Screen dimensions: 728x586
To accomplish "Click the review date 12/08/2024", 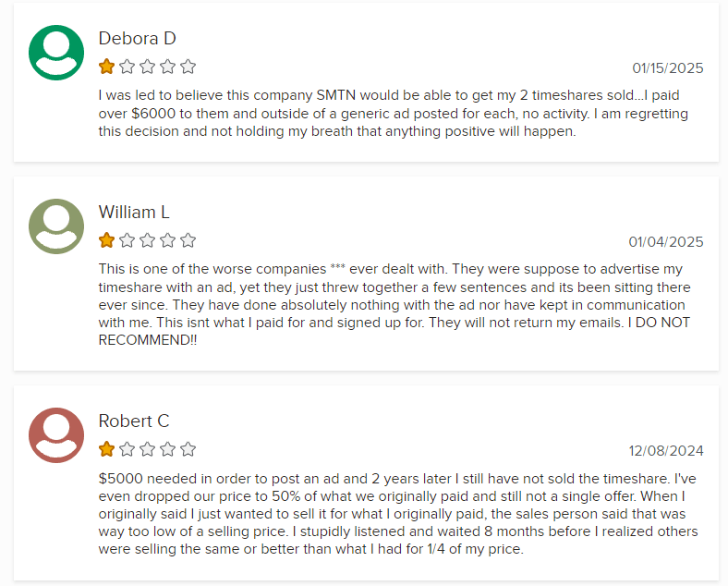I will coord(665,451).
